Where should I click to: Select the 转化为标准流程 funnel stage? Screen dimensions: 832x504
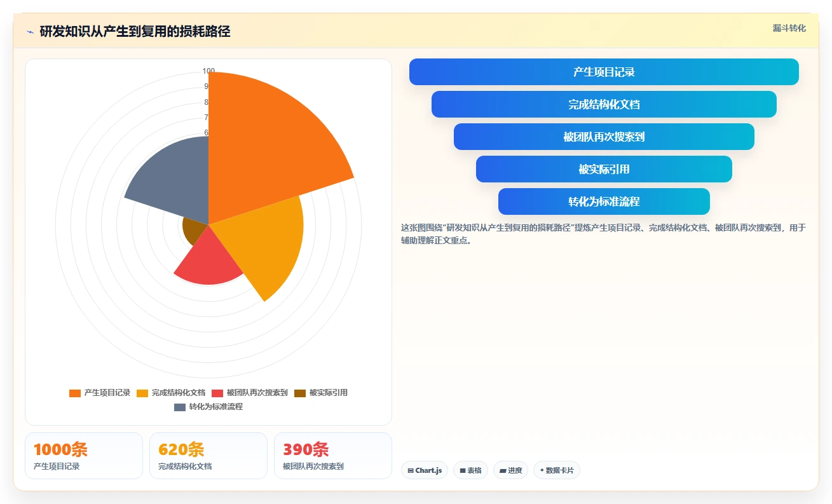coord(604,201)
